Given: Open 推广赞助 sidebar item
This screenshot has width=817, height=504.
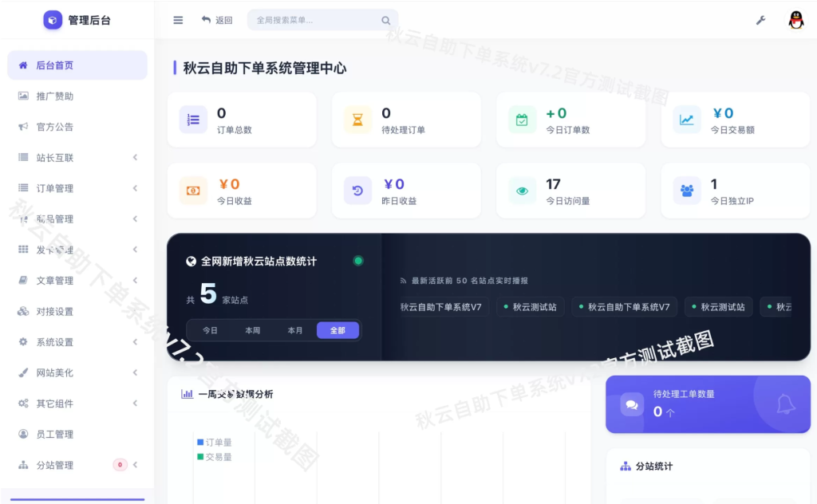Looking at the screenshot, I should 77,96.
